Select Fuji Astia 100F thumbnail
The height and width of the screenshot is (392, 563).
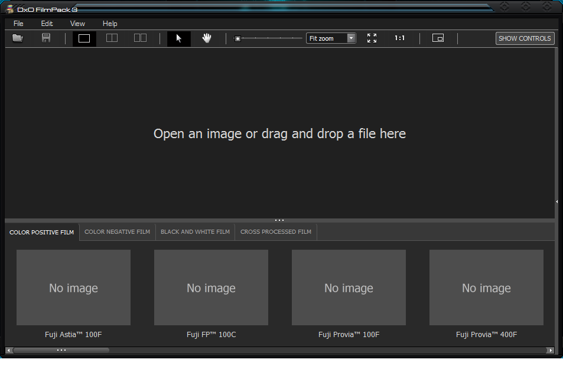[74, 288]
